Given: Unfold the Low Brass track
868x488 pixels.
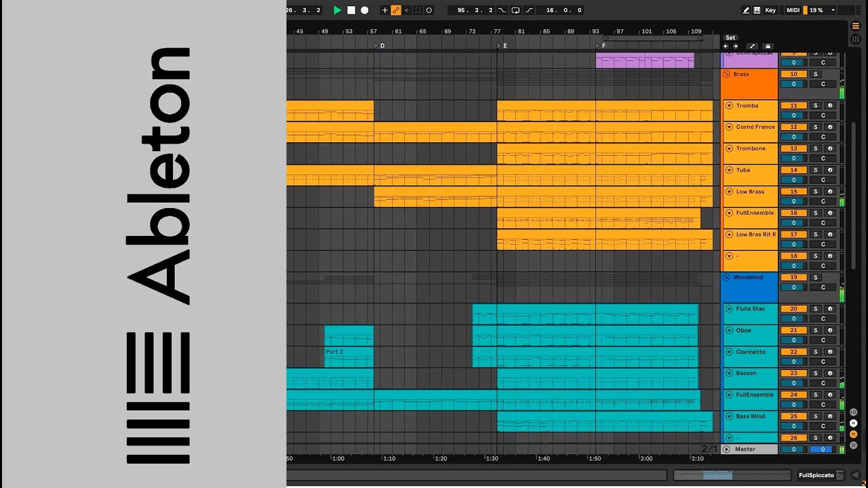Looking at the screenshot, I should click(729, 192).
